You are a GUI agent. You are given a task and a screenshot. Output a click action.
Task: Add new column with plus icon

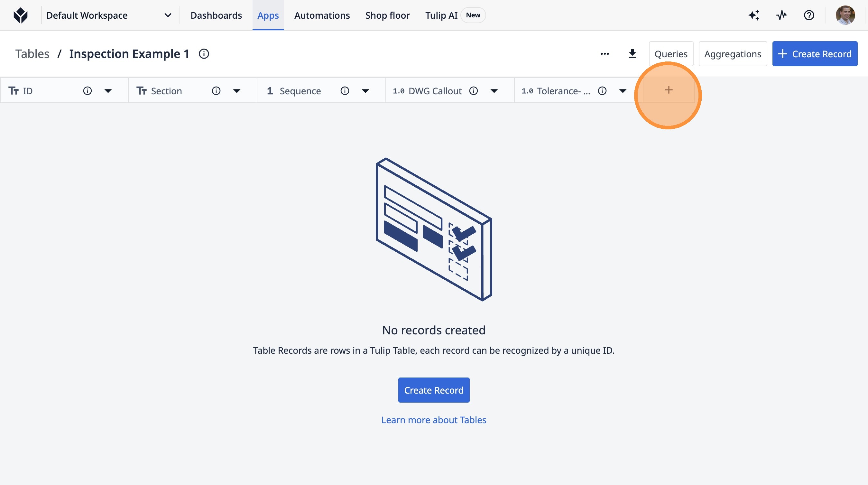click(669, 90)
